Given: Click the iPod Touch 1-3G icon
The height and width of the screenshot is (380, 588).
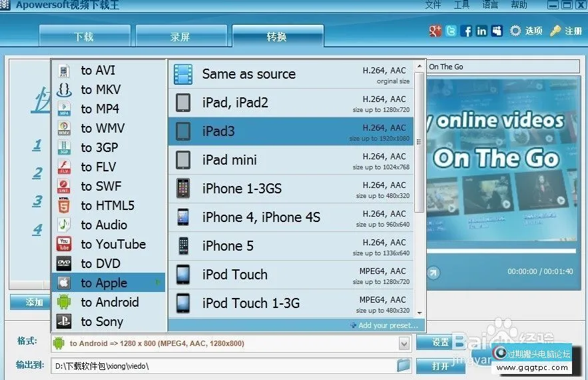Looking at the screenshot, I should [x=183, y=303].
